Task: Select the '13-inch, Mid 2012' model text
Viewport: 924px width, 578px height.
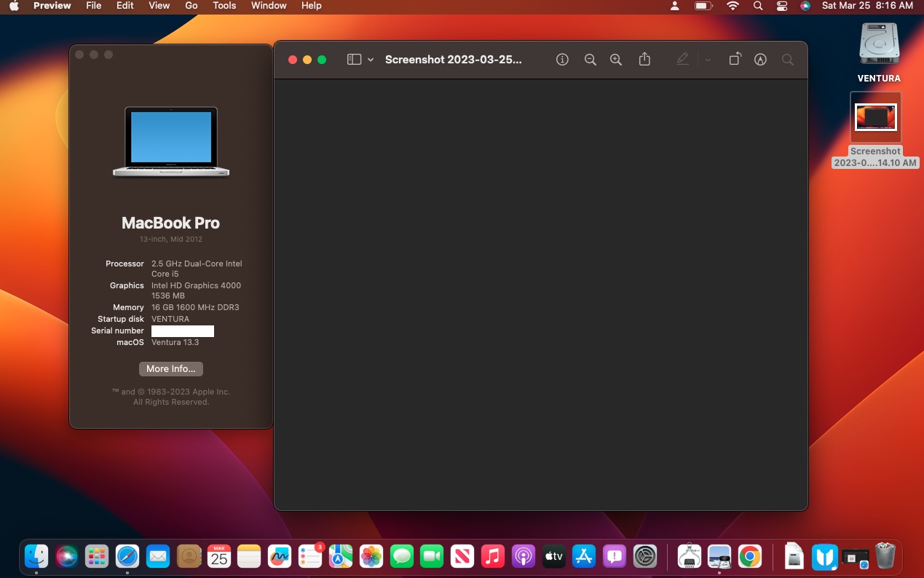Action: tap(171, 239)
